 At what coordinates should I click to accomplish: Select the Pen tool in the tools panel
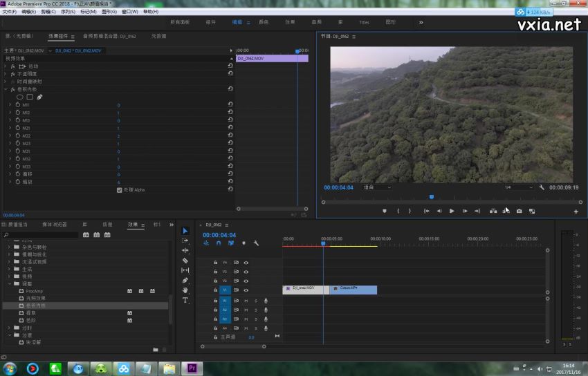coord(185,281)
